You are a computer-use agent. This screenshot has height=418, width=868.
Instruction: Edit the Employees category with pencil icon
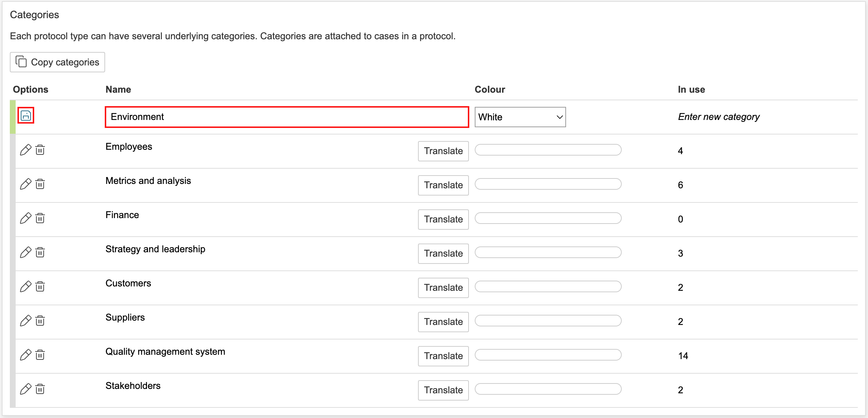(25, 150)
